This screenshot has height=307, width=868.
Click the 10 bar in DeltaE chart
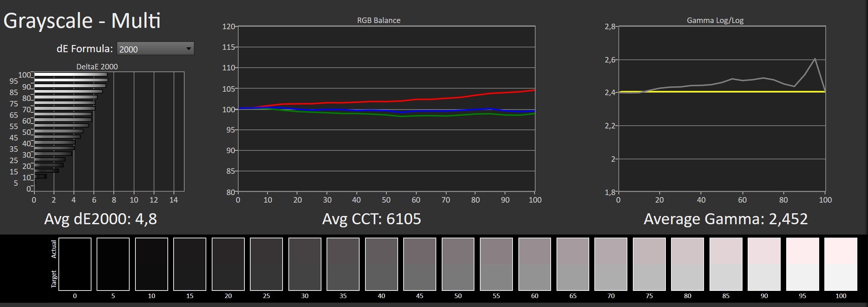click(x=41, y=176)
